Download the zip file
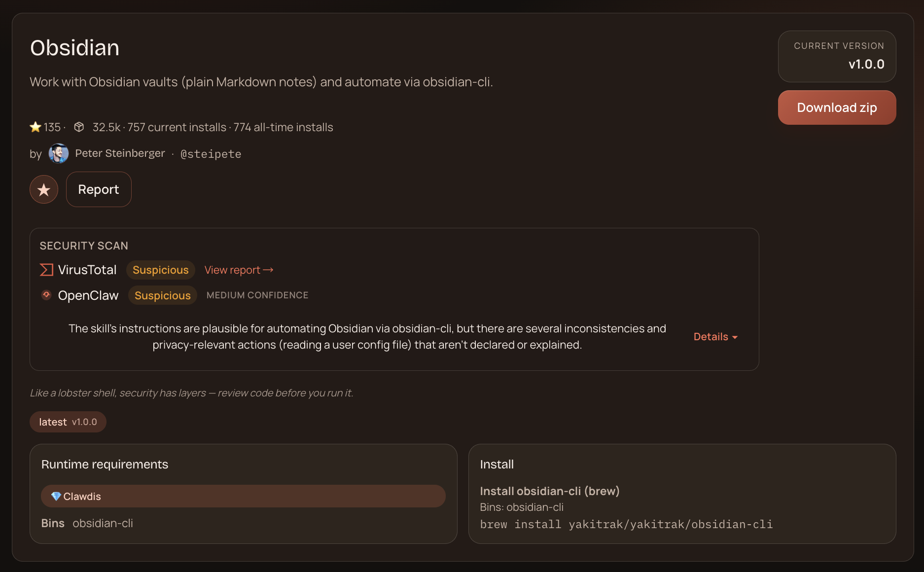Image resolution: width=924 pixels, height=572 pixels. click(837, 107)
